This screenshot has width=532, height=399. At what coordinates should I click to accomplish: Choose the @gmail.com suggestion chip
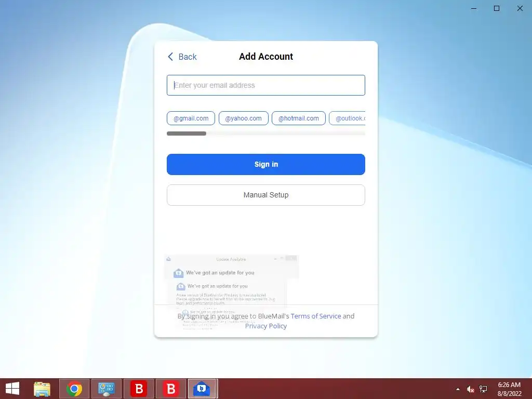coord(191,118)
